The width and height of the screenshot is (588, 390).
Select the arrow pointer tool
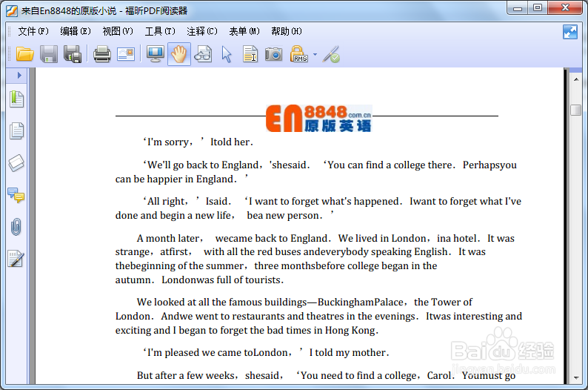[227, 54]
